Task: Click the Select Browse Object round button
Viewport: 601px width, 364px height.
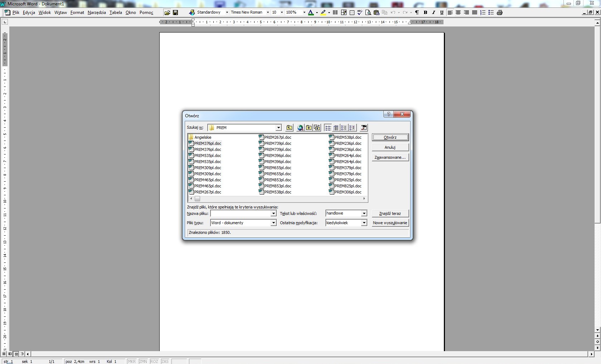Action: (597, 342)
